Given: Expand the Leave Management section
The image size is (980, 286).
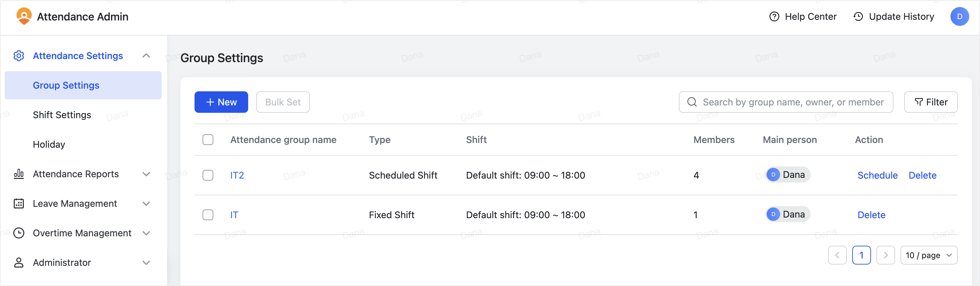Looking at the screenshot, I should [x=147, y=203].
